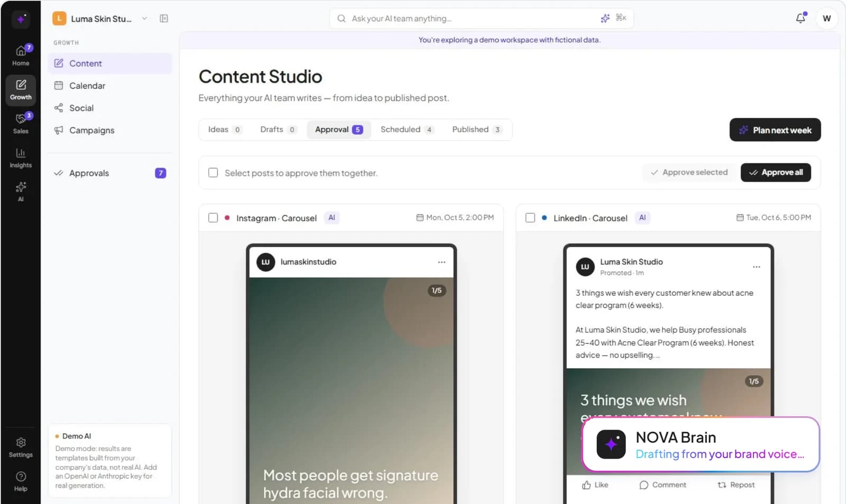Switch to the Drafts tab

pos(278,129)
